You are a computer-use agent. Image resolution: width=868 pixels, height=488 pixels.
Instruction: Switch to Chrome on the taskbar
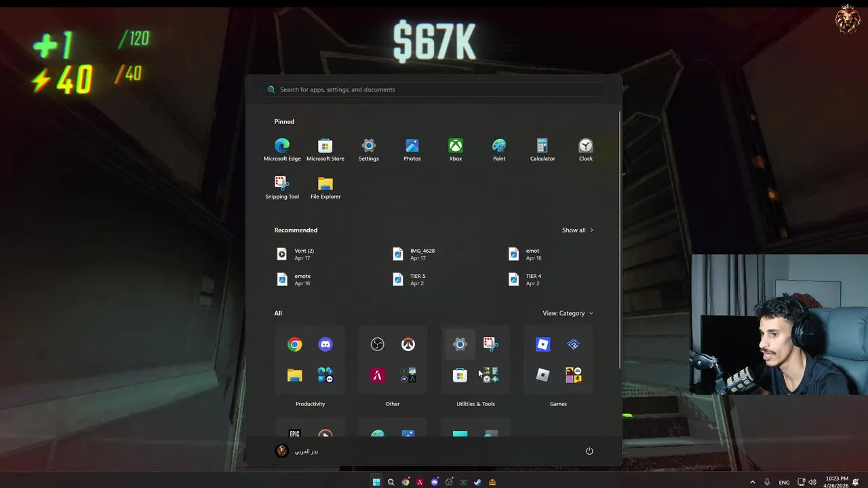406,483
